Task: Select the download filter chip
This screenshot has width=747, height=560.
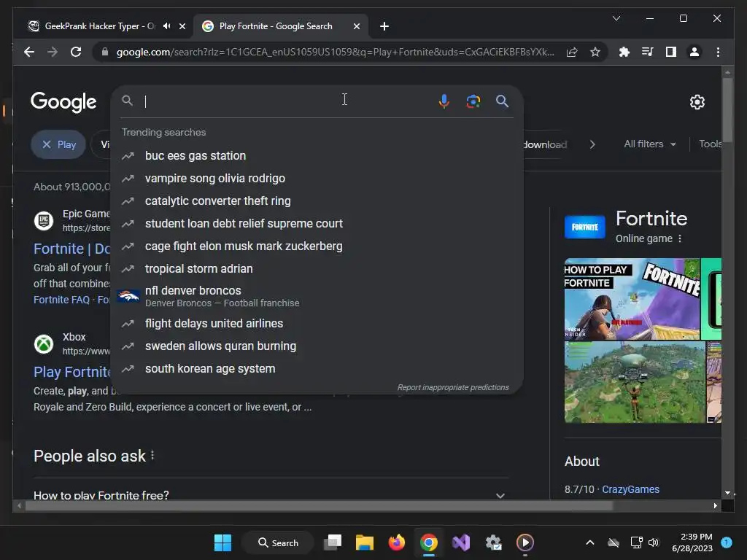Action: coord(546,144)
